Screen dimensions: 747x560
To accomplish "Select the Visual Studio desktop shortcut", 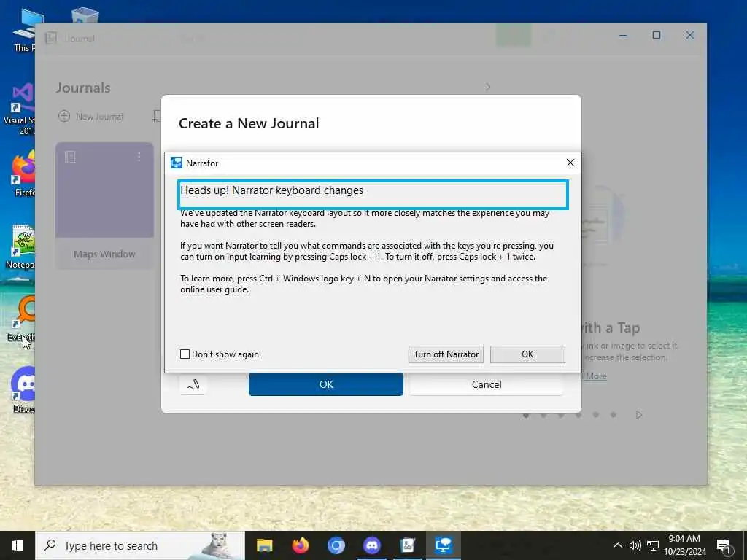I will click(20, 109).
